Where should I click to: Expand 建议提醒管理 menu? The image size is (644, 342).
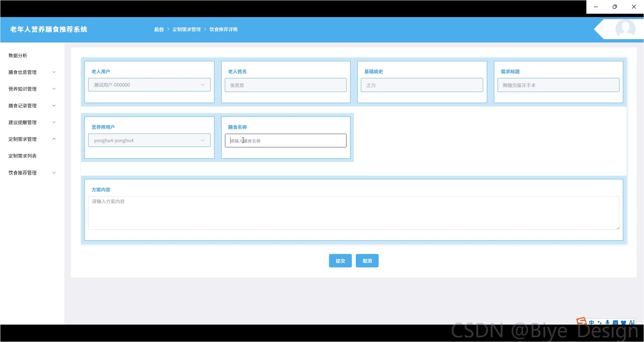(x=32, y=122)
